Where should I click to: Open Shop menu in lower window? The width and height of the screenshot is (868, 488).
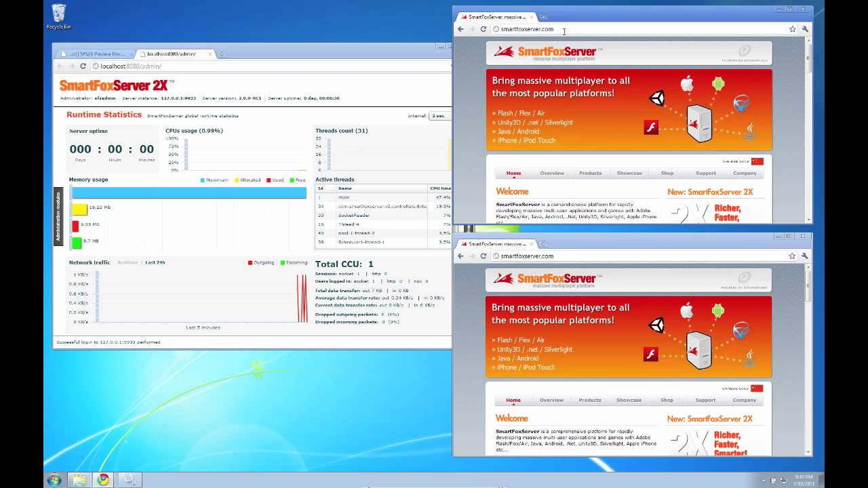pos(667,400)
